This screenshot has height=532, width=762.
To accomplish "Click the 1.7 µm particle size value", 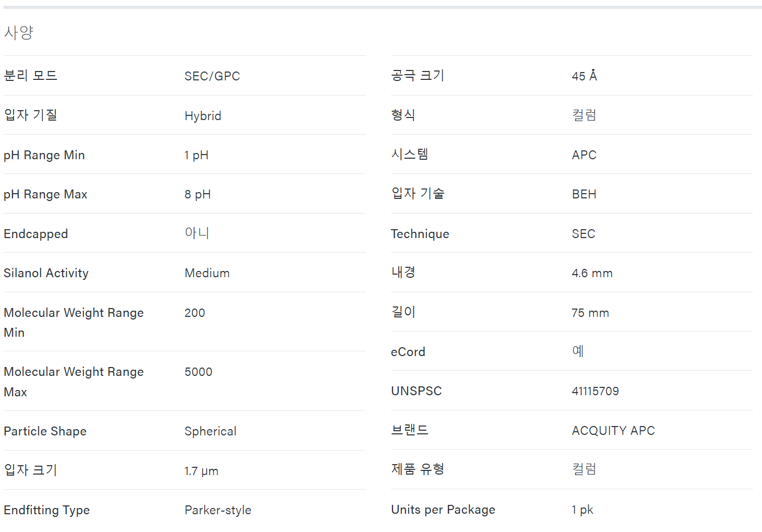I will pyautogui.click(x=201, y=471).
